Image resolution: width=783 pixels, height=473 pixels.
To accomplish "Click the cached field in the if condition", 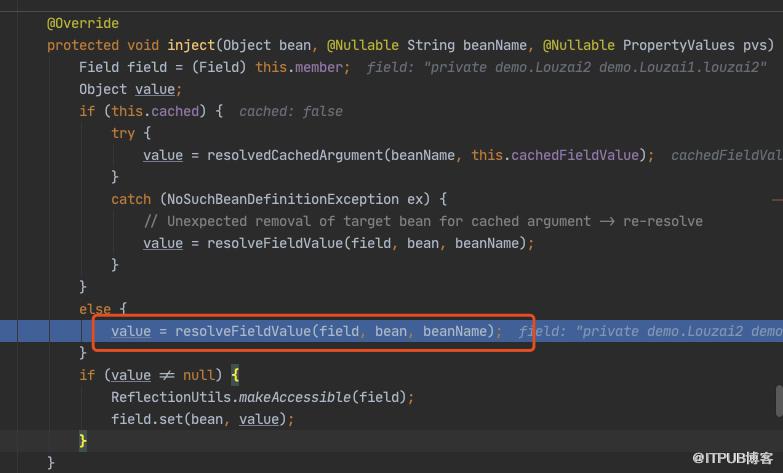I will coord(175,111).
